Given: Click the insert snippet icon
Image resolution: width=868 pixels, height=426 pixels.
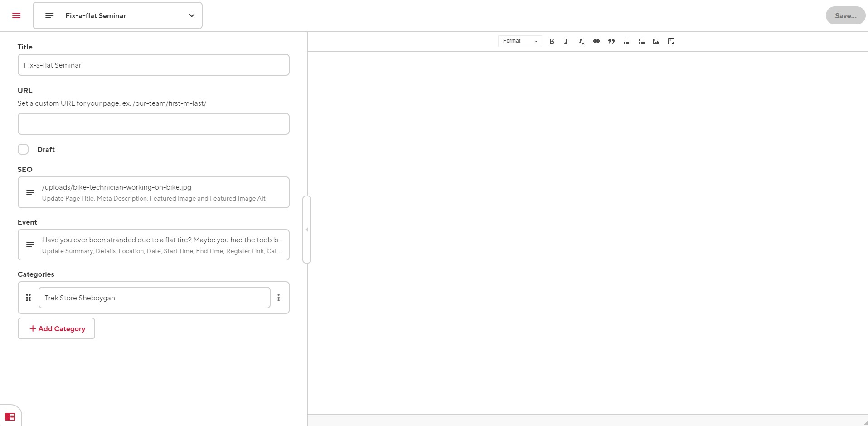Looking at the screenshot, I should tap(671, 41).
